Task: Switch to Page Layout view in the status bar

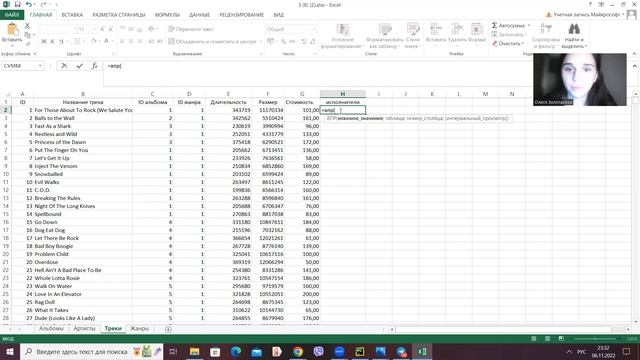Action: pyautogui.click(x=547, y=339)
